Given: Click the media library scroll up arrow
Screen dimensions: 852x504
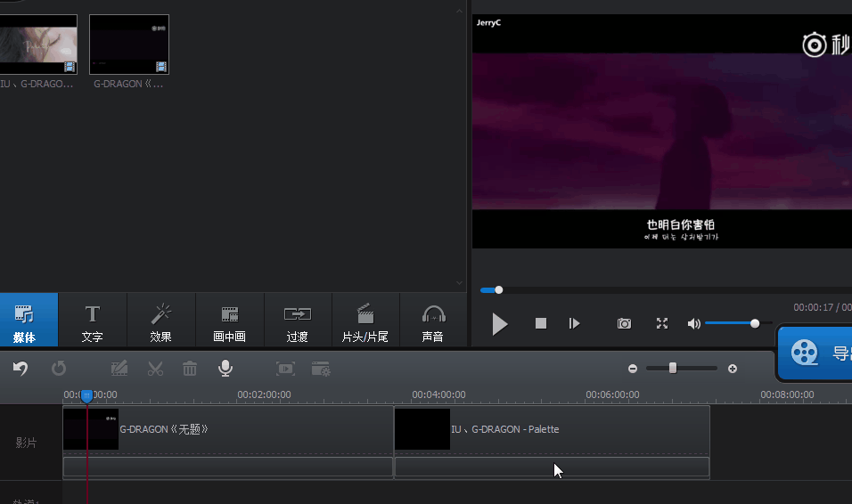Looking at the screenshot, I should pos(459,11).
